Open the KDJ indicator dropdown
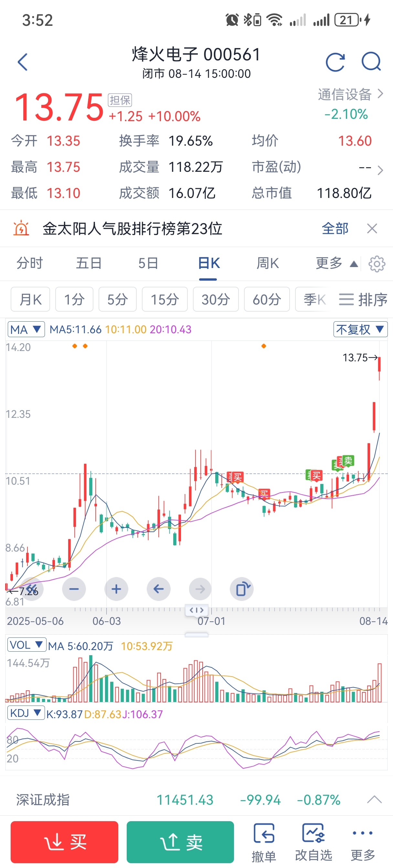This screenshot has height=868, width=393. (x=26, y=713)
